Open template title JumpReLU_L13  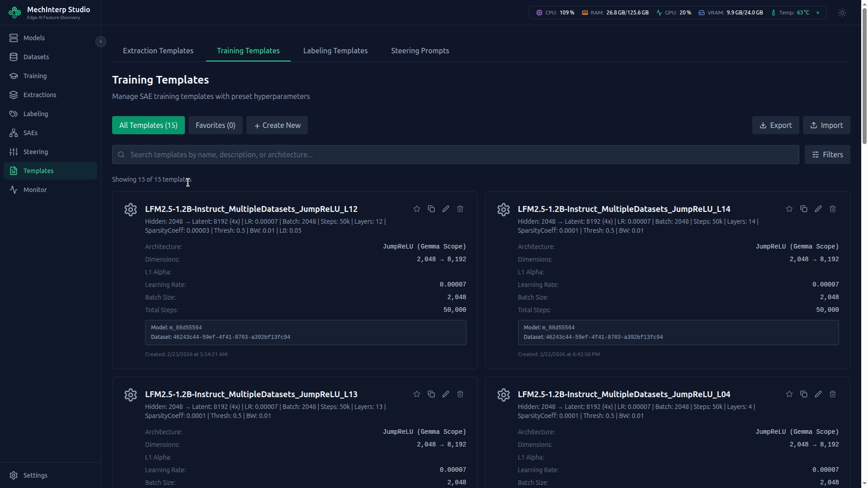pyautogui.click(x=251, y=394)
